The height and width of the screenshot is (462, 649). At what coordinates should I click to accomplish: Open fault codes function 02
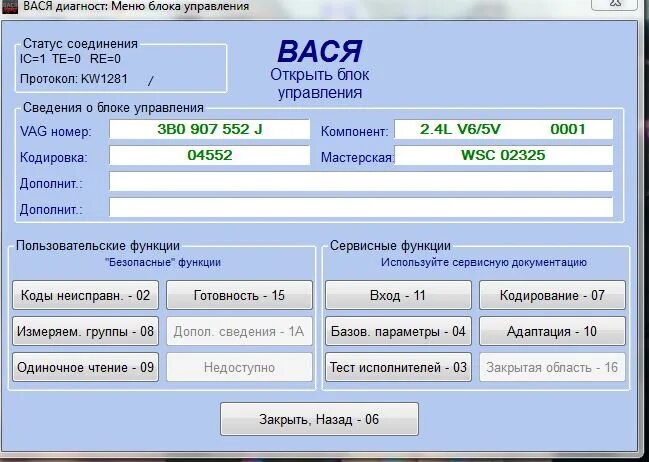[85, 295]
